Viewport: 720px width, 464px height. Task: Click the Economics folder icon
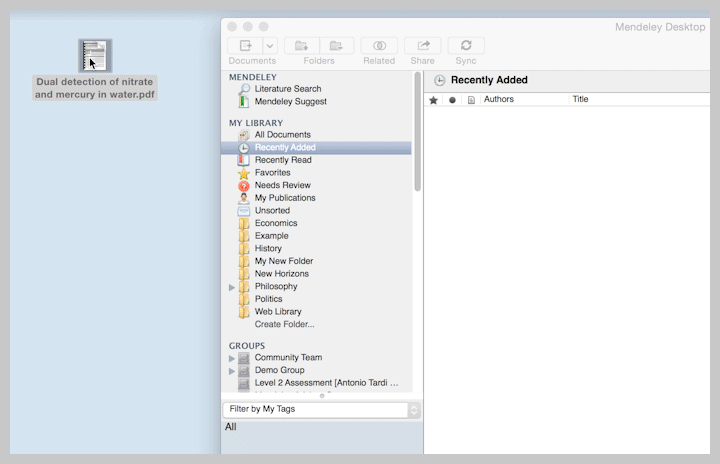click(x=244, y=223)
